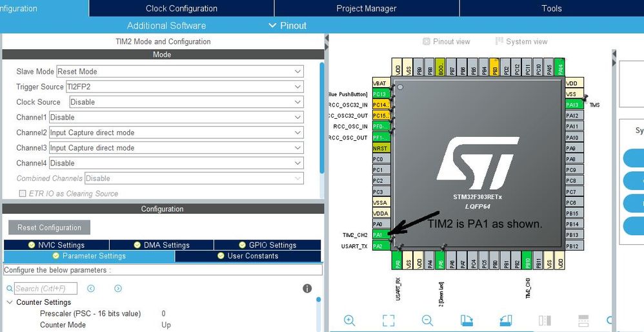
Task: Open the Combined Channels dropdown
Action: 194,178
